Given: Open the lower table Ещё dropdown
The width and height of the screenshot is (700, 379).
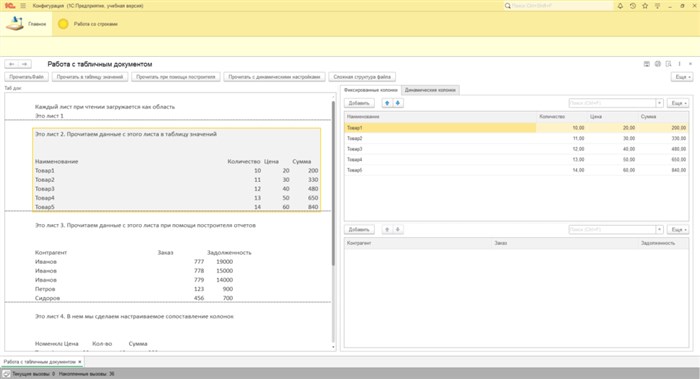Looking at the screenshot, I should point(678,229).
